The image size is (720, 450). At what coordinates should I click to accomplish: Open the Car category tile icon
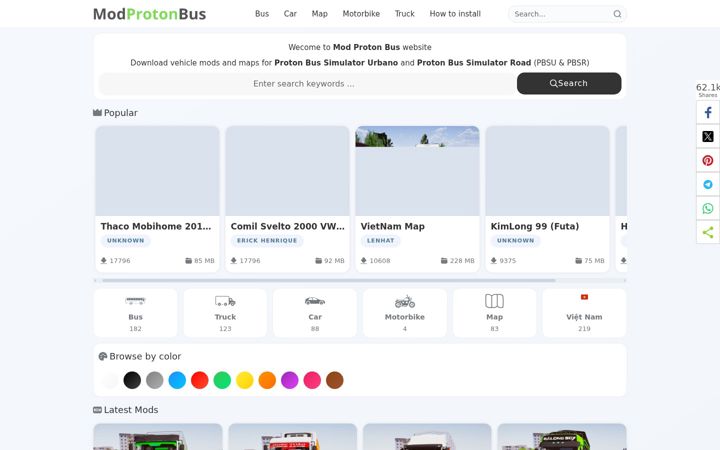(x=315, y=301)
